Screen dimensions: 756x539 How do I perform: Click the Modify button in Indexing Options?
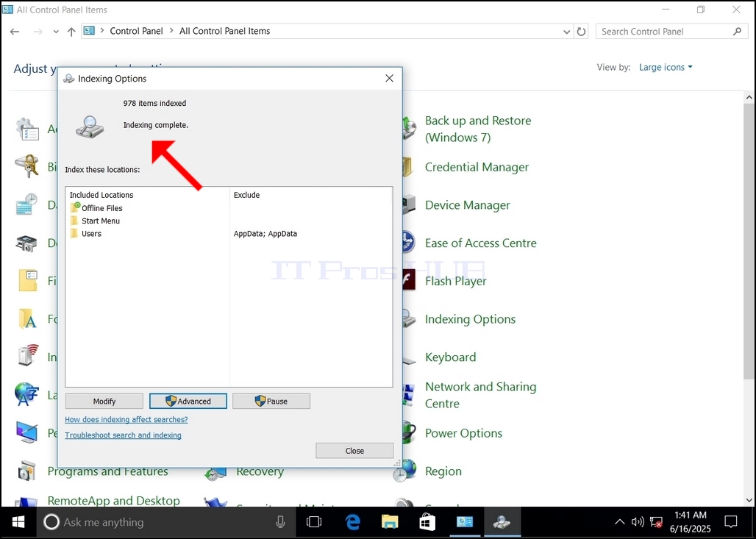(104, 401)
